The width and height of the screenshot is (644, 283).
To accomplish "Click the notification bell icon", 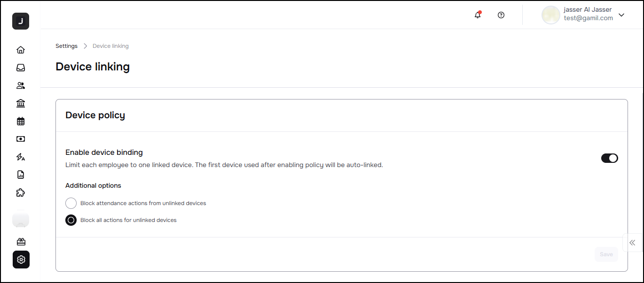I will point(478,15).
